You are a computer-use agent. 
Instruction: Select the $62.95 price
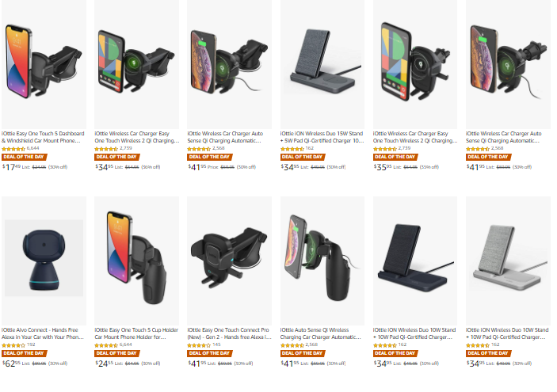coord(12,363)
